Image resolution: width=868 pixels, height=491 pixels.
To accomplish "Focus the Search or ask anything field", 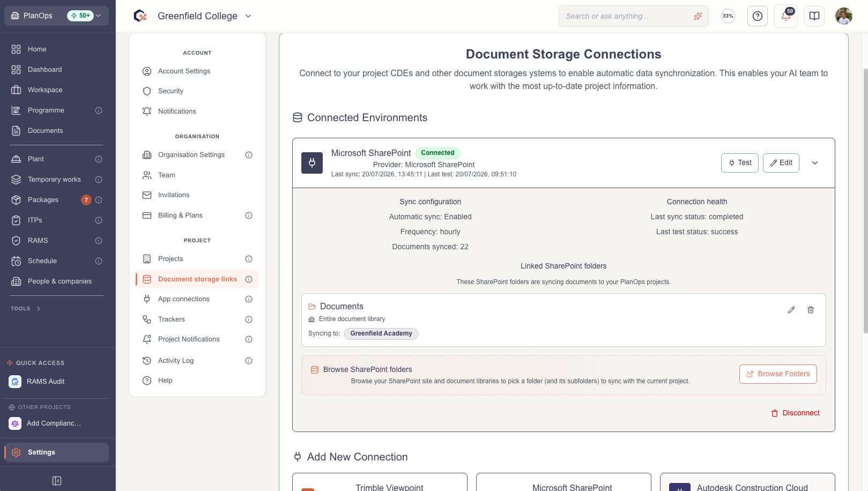I will pos(634,16).
